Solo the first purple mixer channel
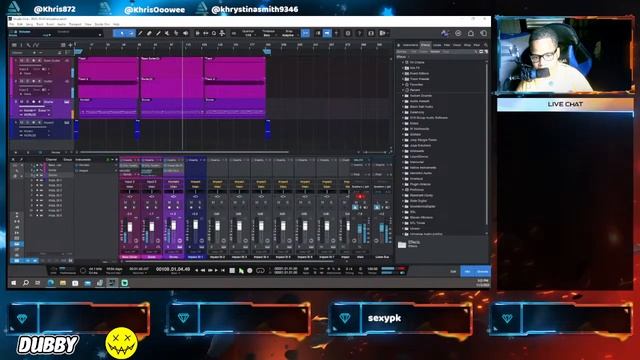 [x=133, y=202]
